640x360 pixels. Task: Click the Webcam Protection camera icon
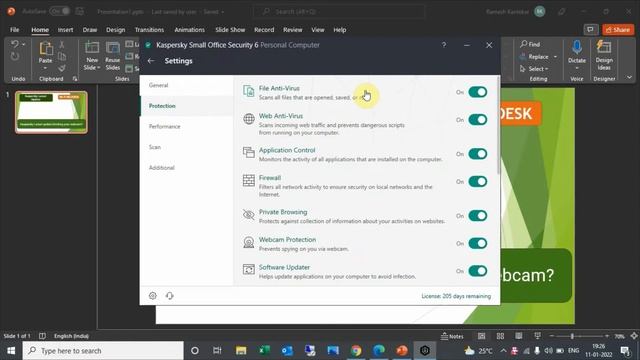[249, 242]
